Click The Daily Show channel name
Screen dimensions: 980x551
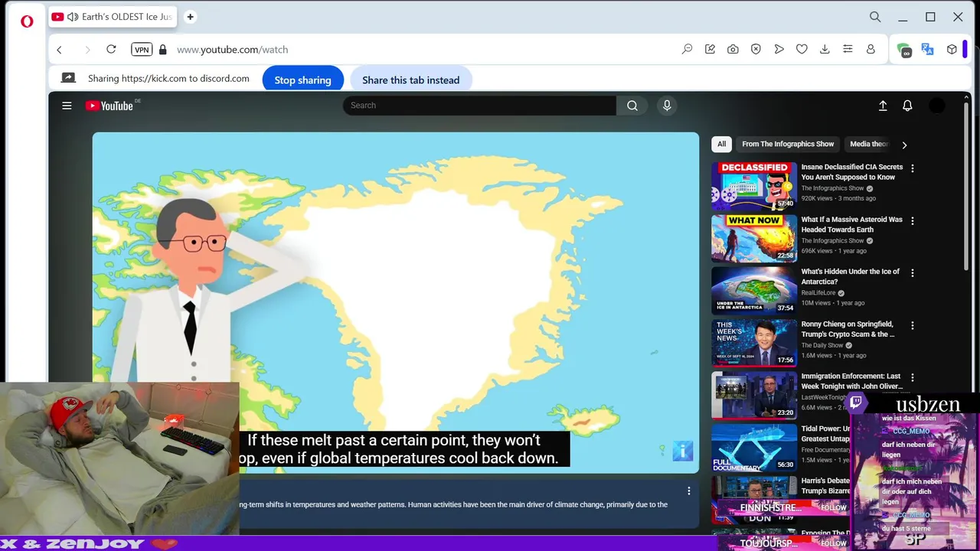822,345
